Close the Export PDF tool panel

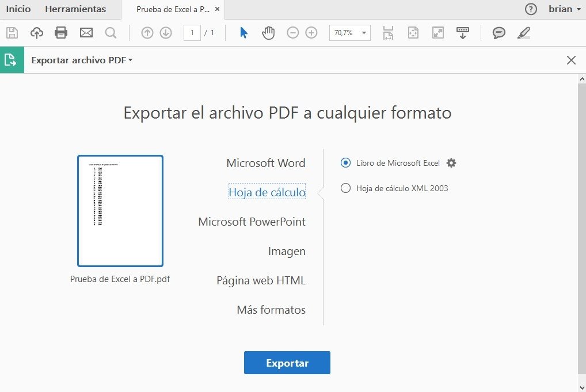pyautogui.click(x=571, y=60)
